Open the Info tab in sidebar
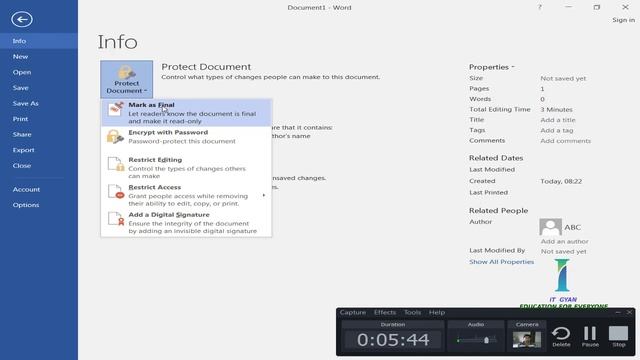 pos(39,41)
